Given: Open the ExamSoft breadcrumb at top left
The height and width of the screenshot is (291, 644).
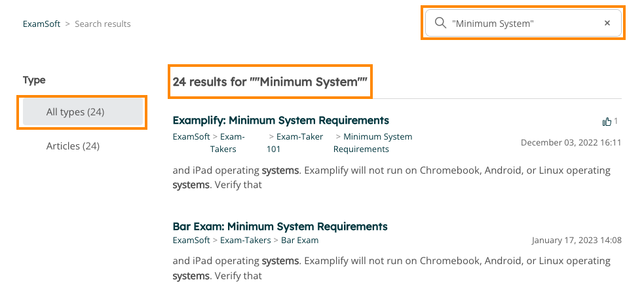Looking at the screenshot, I should pyautogui.click(x=41, y=24).
